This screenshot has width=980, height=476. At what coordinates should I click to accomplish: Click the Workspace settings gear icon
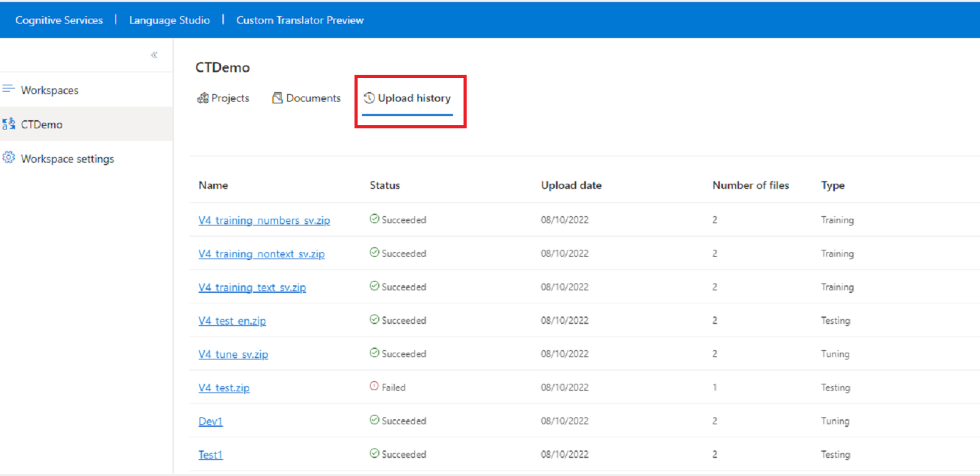tap(9, 158)
